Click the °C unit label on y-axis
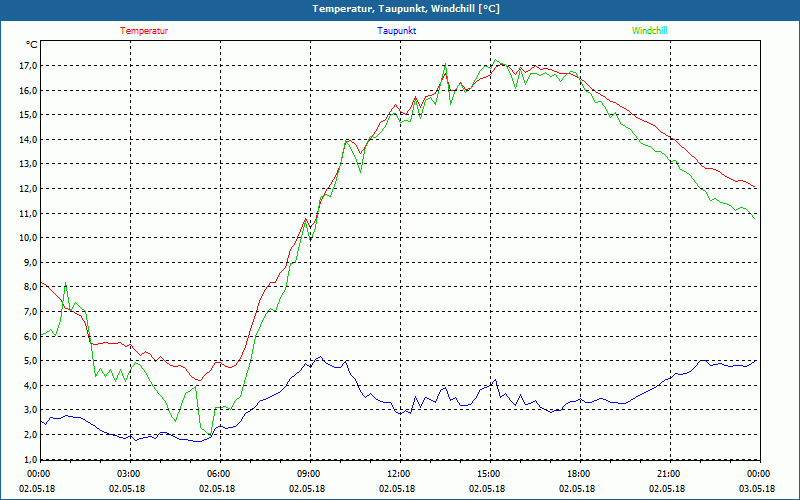 click(x=32, y=45)
